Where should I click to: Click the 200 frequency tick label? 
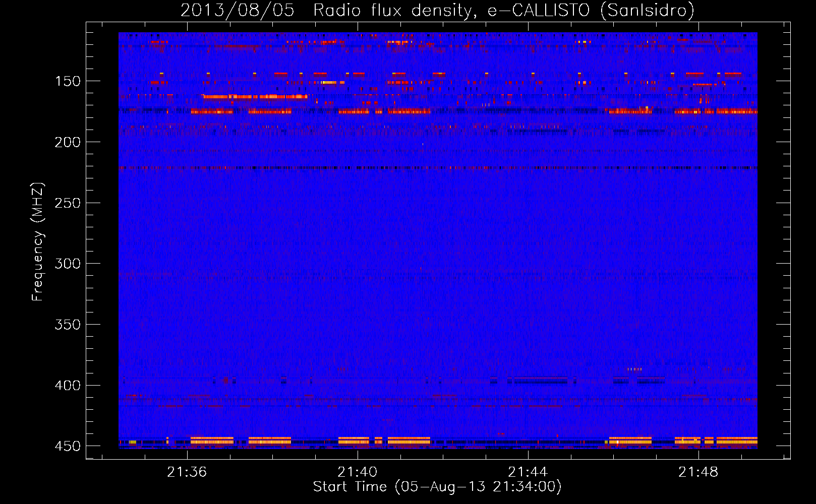(67, 142)
